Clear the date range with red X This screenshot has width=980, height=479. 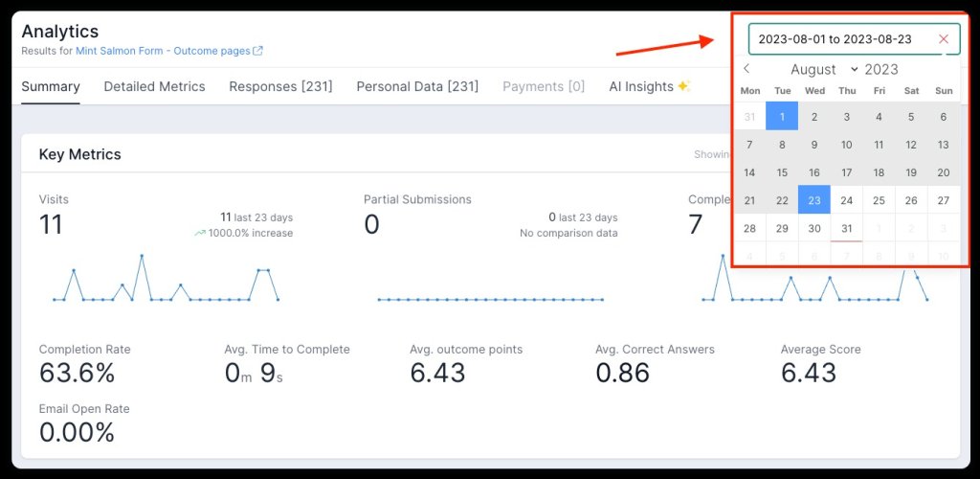click(x=944, y=39)
